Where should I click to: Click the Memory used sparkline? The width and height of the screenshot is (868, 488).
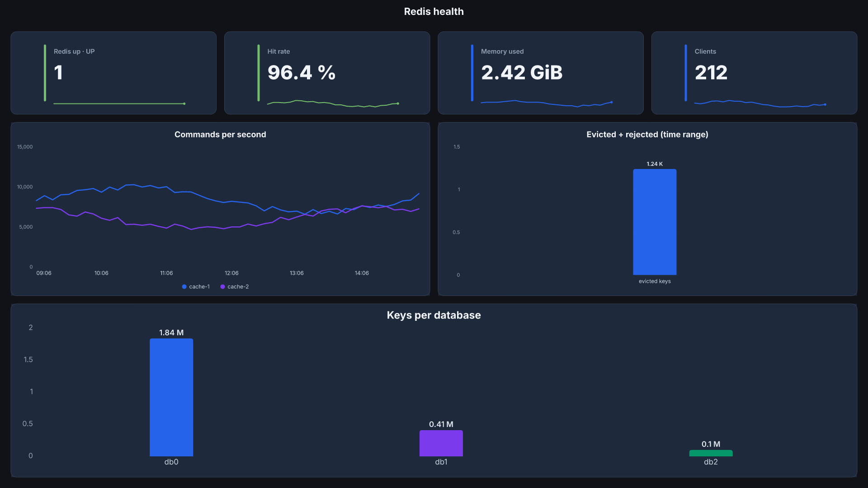pos(546,103)
